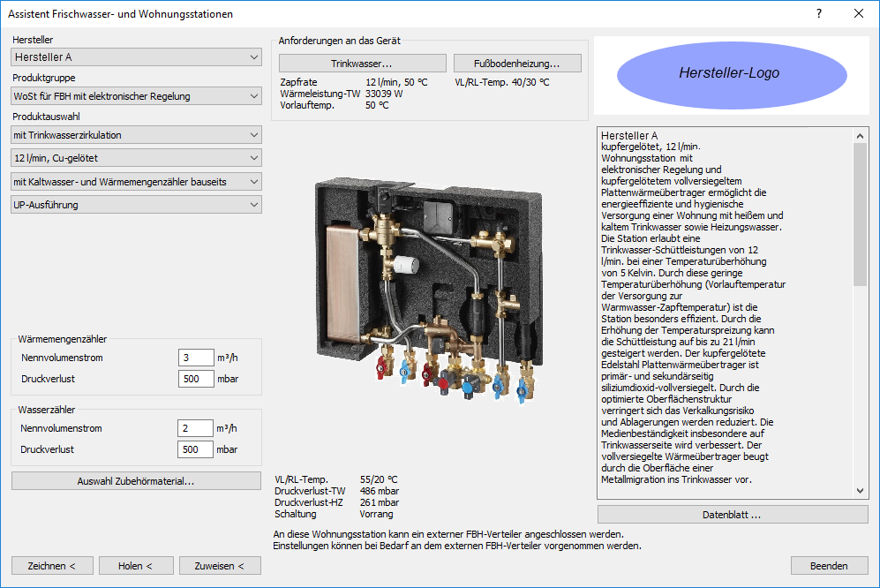Open the Datenblatt ... button
The width and height of the screenshot is (880, 588).
pos(733,515)
